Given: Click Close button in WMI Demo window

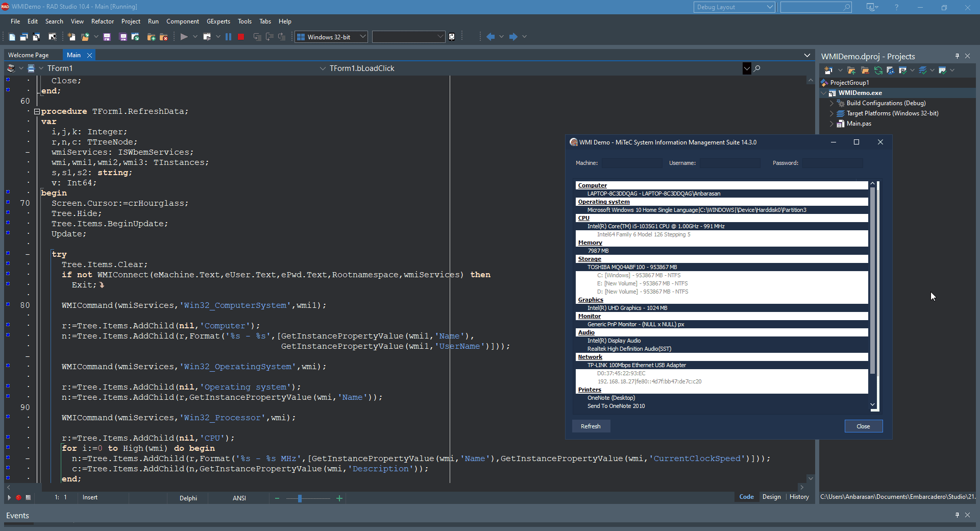Looking at the screenshot, I should coord(863,426).
